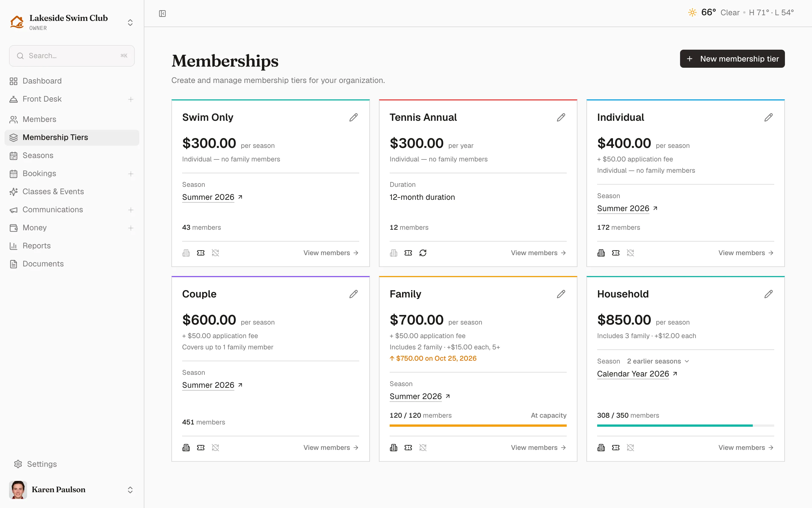The width and height of the screenshot is (812, 508).
Task: Edit the Swim Only tier with pencil icon
Action: point(353,117)
